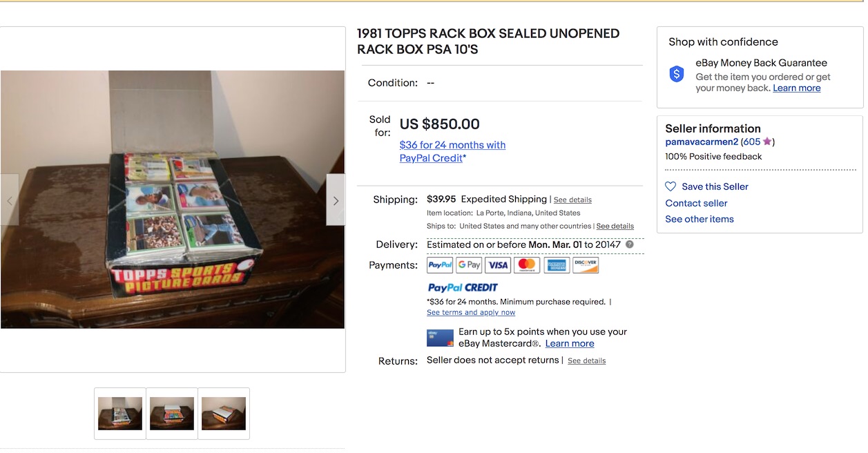Click Learn more about Money Back Guarantee

click(797, 88)
